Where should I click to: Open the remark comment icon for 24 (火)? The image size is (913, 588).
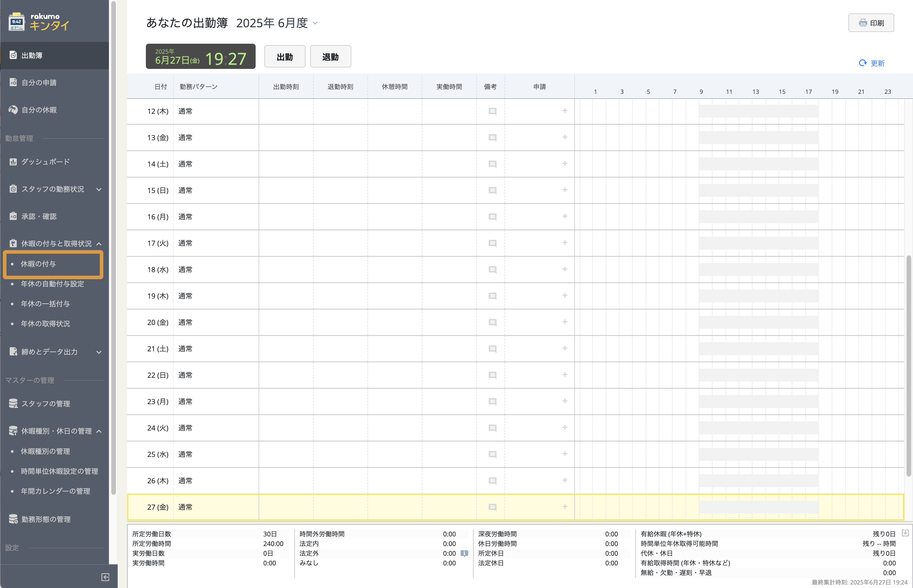pos(492,428)
